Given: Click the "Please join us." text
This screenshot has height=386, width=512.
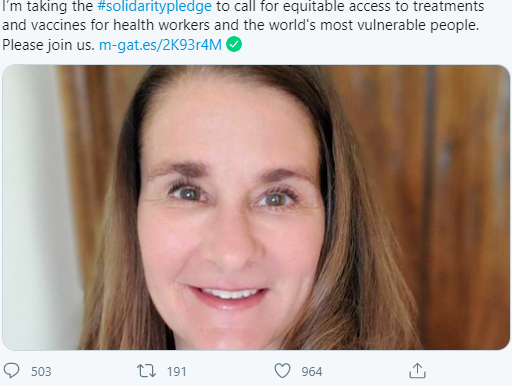Looking at the screenshot, I should click(49, 45).
